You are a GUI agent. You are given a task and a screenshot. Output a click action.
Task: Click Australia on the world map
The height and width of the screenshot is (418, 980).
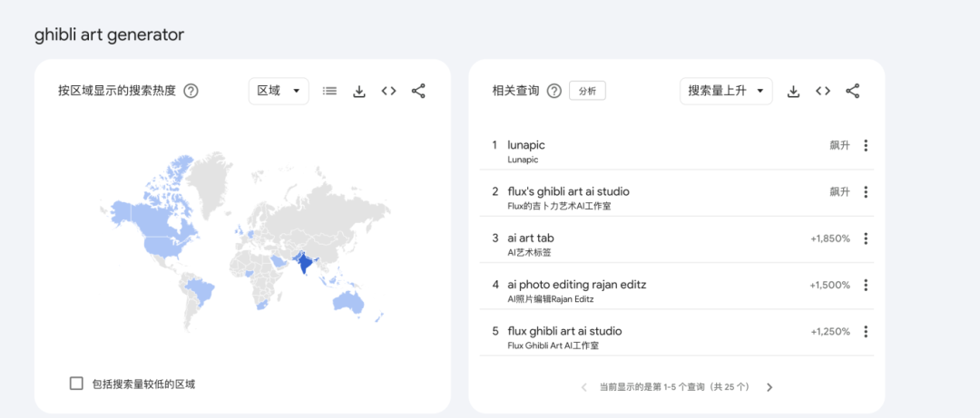pos(348,303)
